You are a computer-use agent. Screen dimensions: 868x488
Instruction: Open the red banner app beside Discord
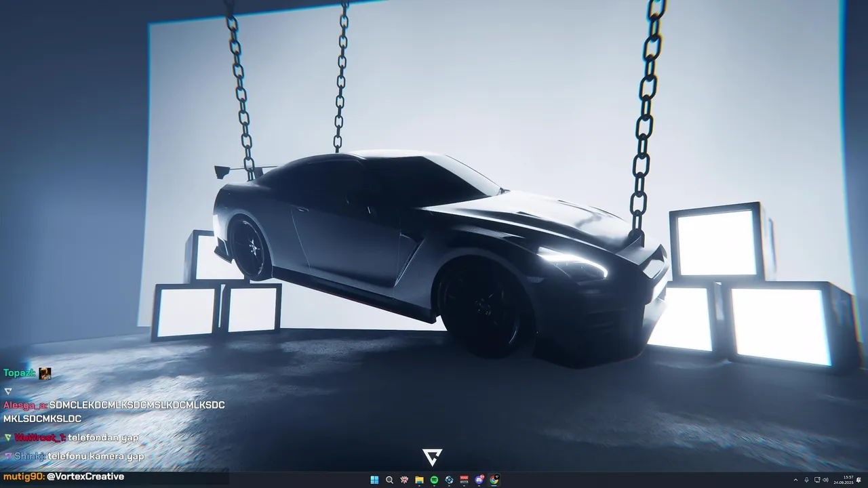click(465, 480)
